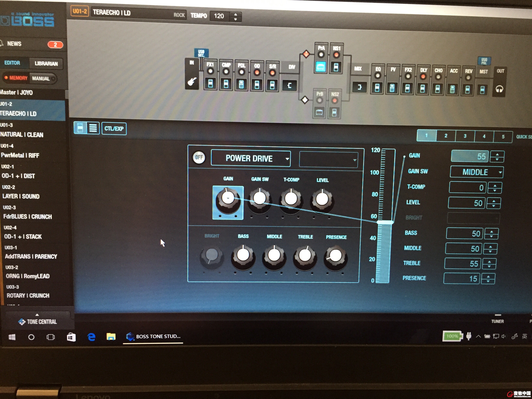Open the Windows Start menu

pyautogui.click(x=12, y=337)
